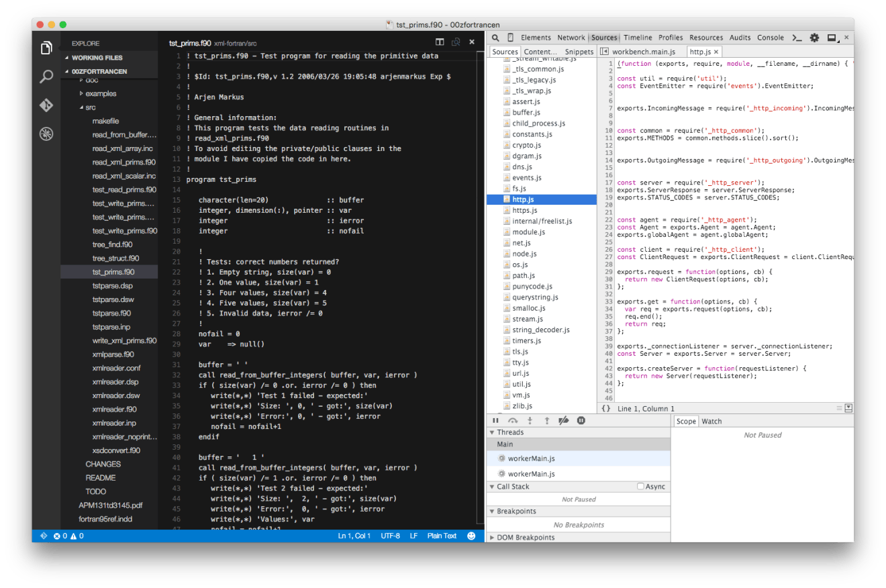Open xmlparse.f90 in the explorer
886x588 pixels.
pyautogui.click(x=113, y=354)
